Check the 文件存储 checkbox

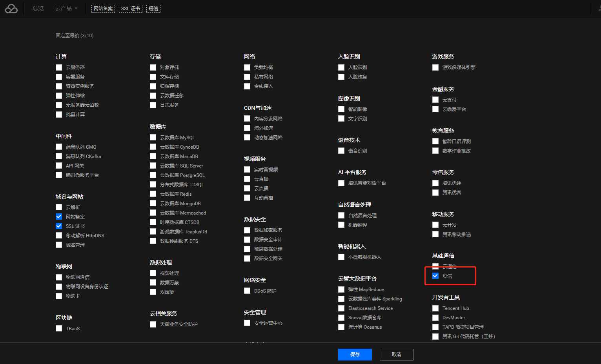pos(153,77)
